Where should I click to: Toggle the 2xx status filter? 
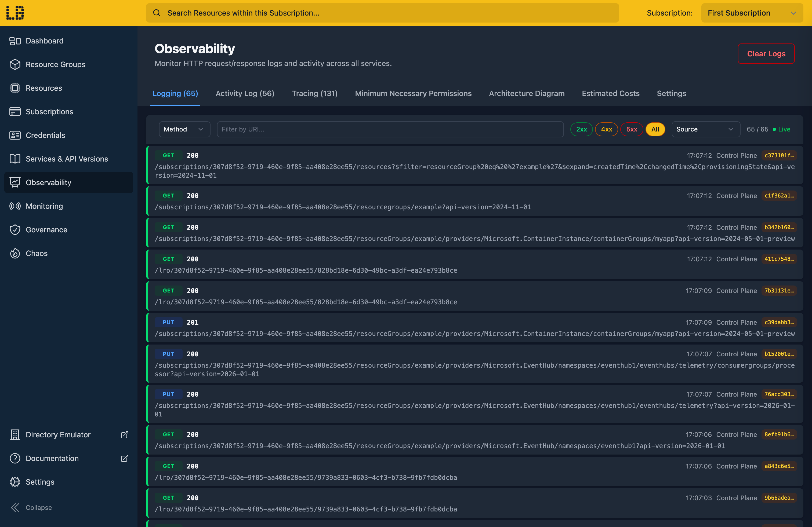point(581,129)
